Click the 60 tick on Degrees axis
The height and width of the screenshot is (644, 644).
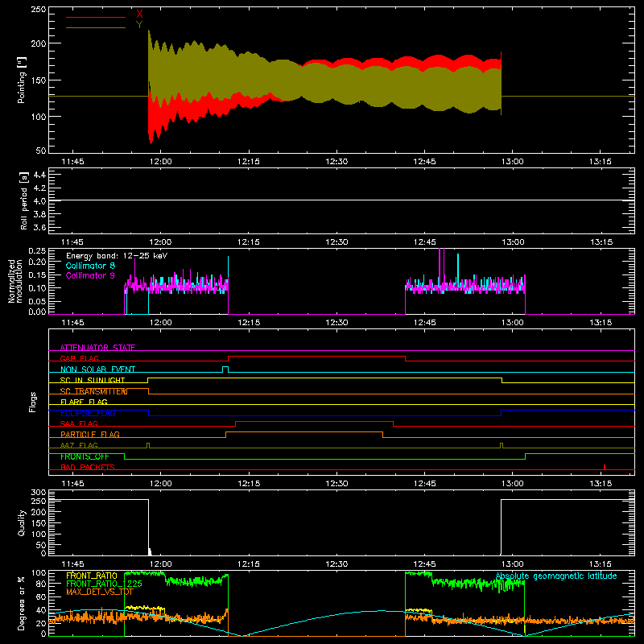41,597
